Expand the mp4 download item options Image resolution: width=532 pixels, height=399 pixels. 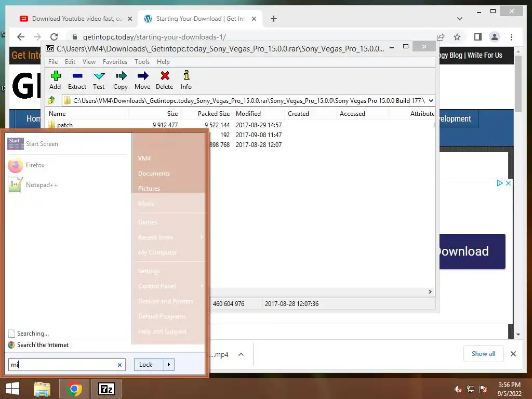(x=241, y=354)
